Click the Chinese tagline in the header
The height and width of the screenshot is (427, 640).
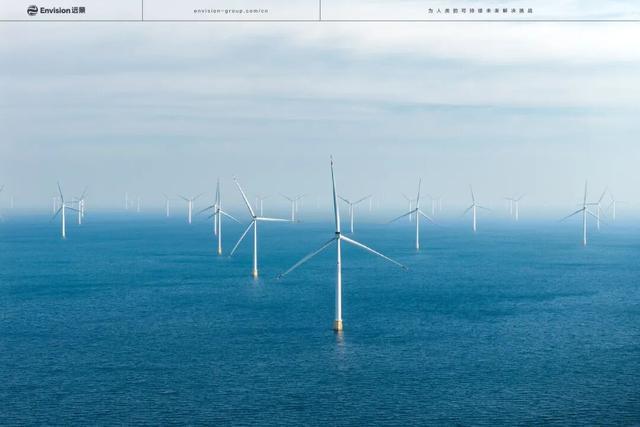(480, 11)
